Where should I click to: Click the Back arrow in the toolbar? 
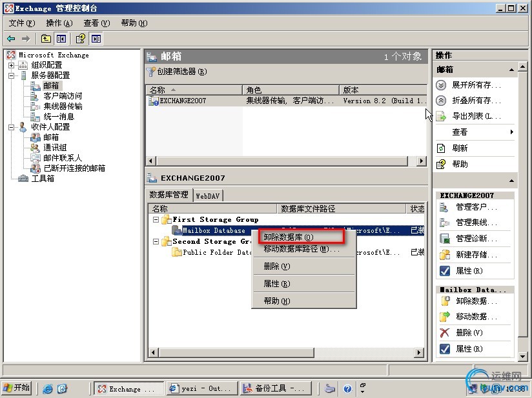[x=11, y=39]
